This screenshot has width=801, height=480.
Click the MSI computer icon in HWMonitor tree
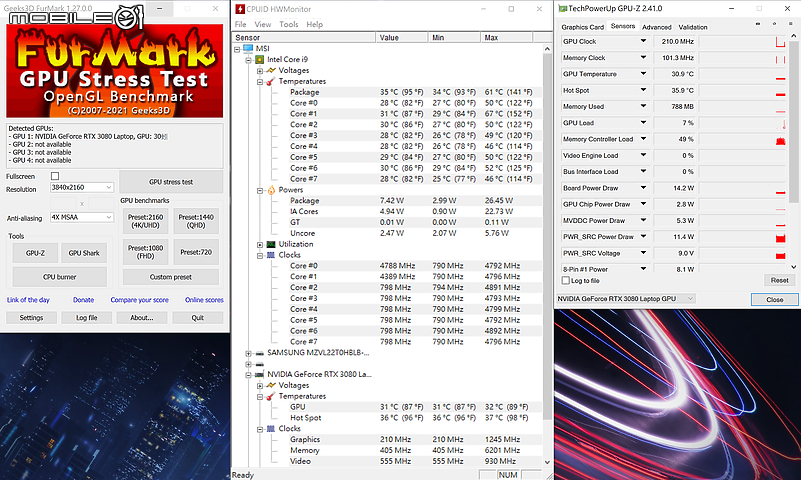(x=248, y=49)
